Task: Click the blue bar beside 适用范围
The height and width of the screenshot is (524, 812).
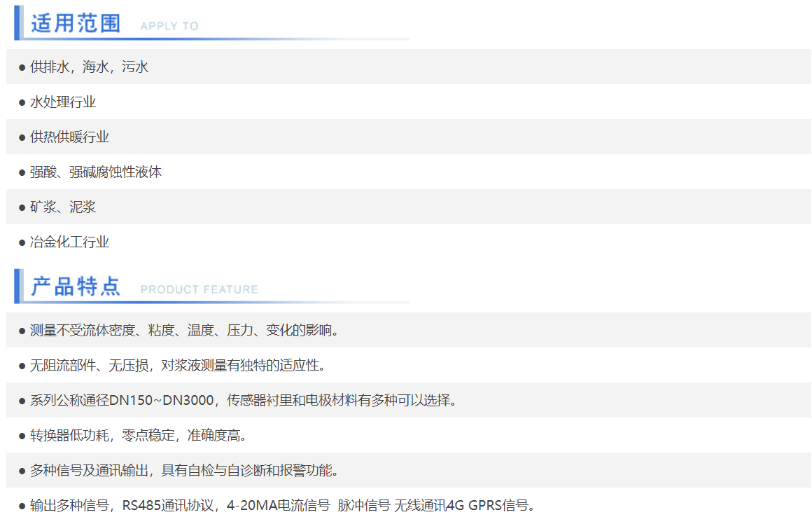Action: coord(18,22)
